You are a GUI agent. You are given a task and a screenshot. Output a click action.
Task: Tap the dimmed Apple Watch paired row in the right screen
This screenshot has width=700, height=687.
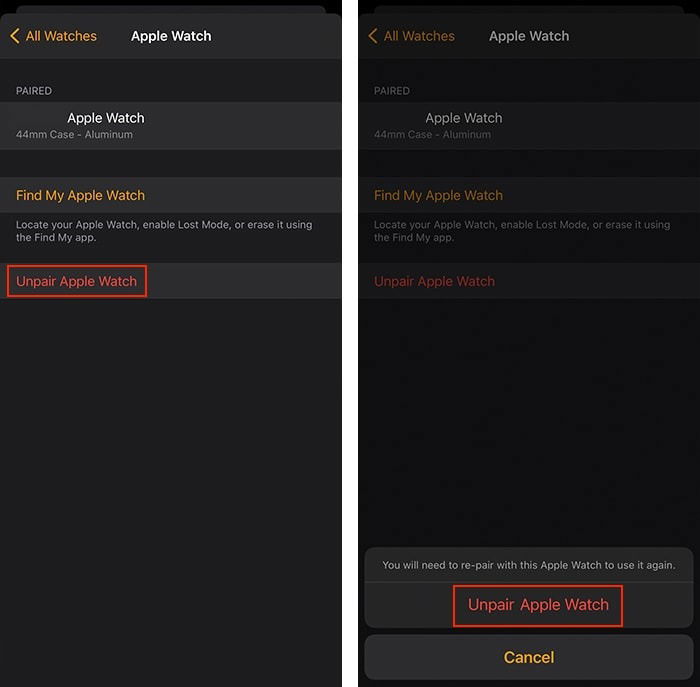[x=529, y=125]
